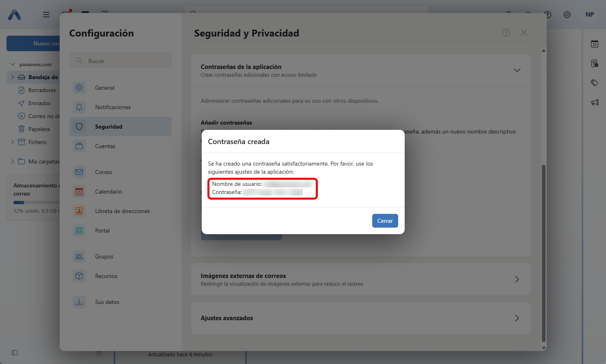The width and height of the screenshot is (606, 364).
Task: Open the General settings section
Action: 105,88
